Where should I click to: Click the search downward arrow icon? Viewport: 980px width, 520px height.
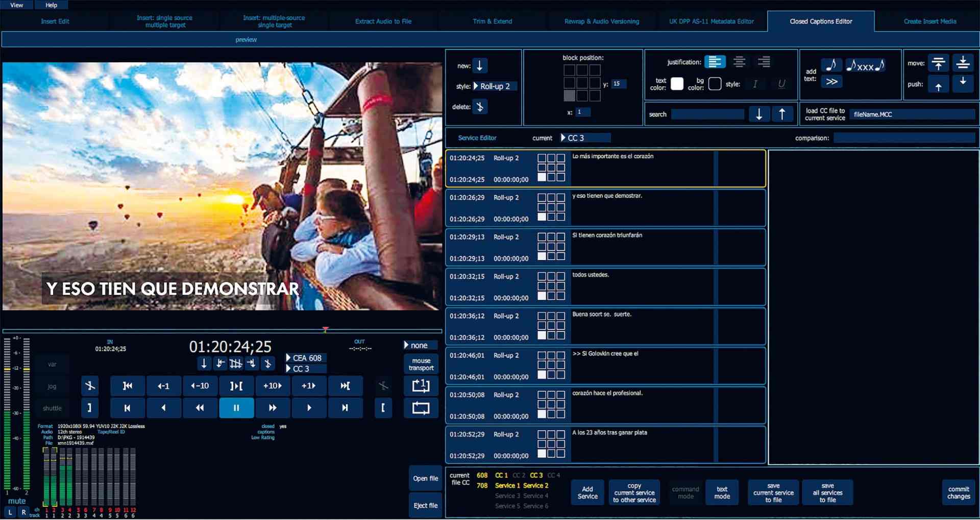(759, 113)
